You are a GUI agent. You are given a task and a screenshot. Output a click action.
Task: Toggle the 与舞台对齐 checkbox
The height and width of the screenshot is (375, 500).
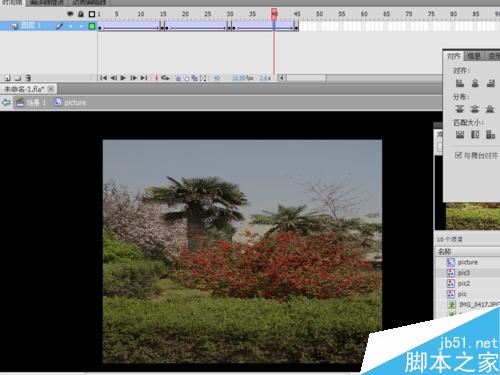[458, 155]
